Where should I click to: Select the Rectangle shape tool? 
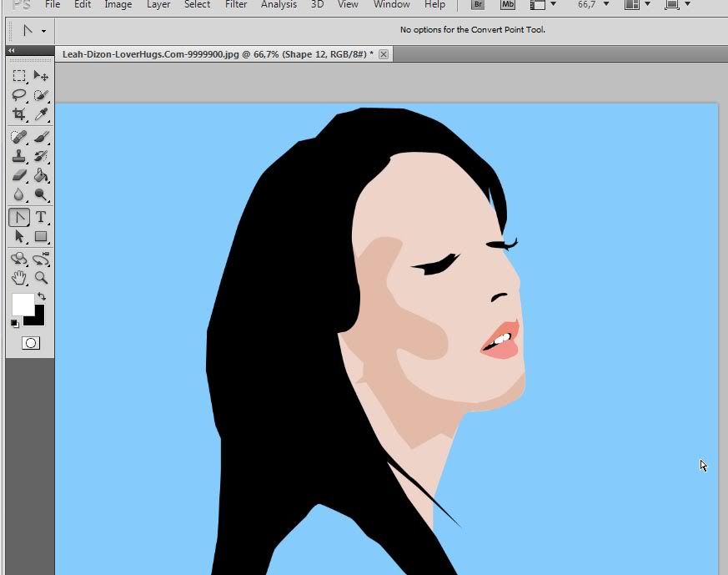click(41, 236)
